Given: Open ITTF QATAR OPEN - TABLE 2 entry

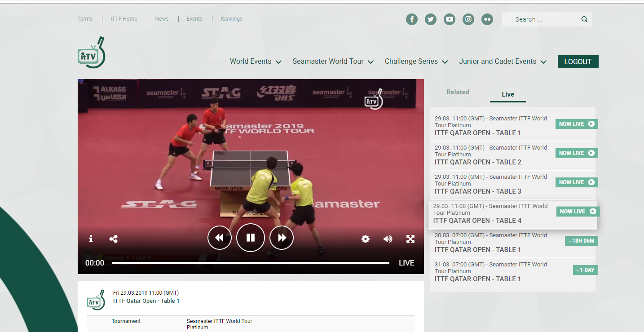Looking at the screenshot, I should coord(513,155).
